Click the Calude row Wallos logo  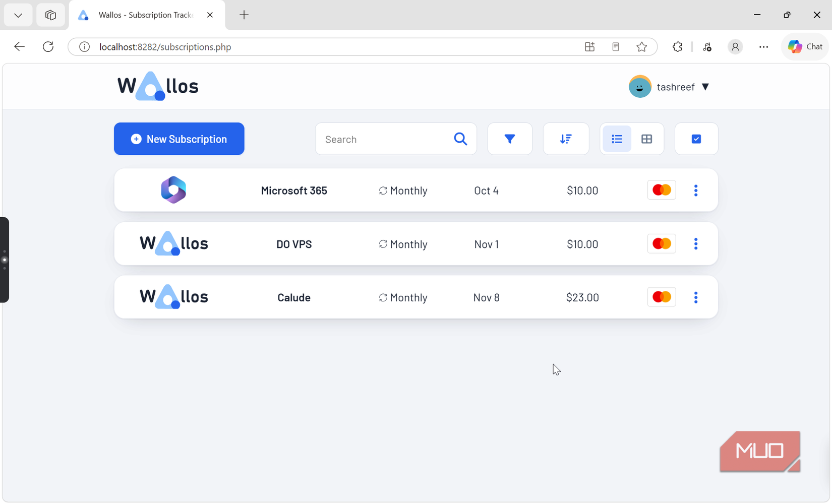tap(173, 297)
